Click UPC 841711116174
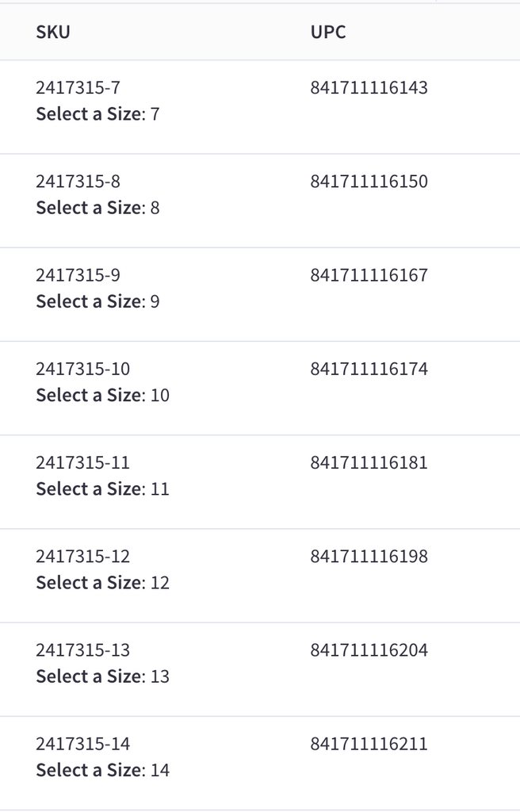Viewport: 520px width, 812px height. click(x=369, y=369)
